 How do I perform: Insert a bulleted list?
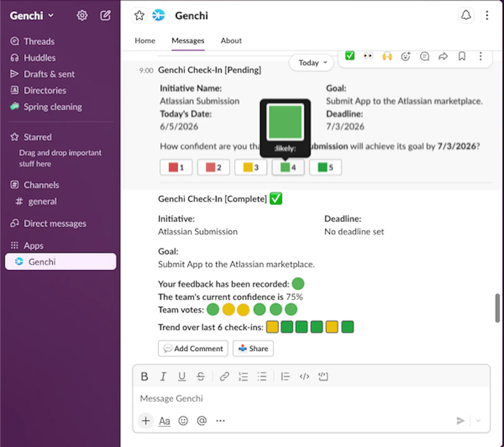tap(262, 376)
